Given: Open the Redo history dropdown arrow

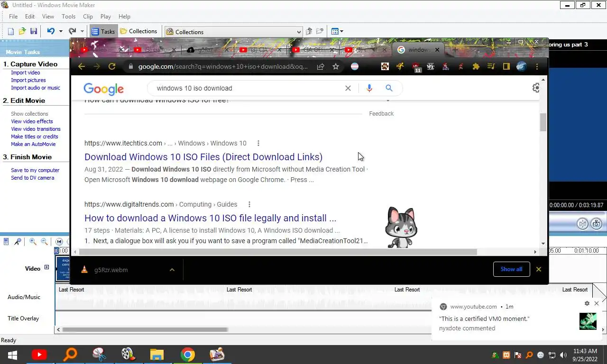Looking at the screenshot, I should coord(82,32).
